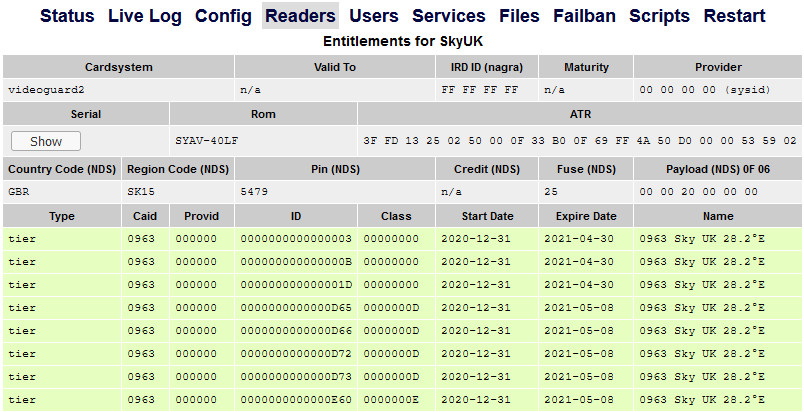Select the FF FF FF FF IRD value
Viewport: 804px width, 412px height.
point(480,90)
